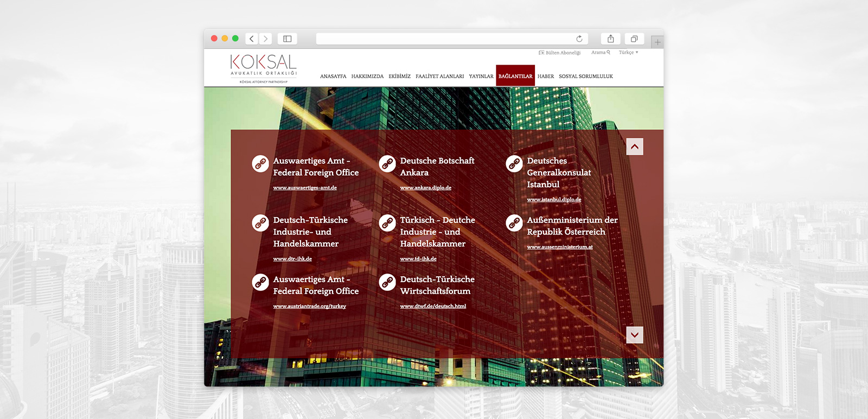Screen dimensions: 868x419
Task: Click link icon beside Deutsch-Türkische Wirtschaftsforum
Action: 387,282
